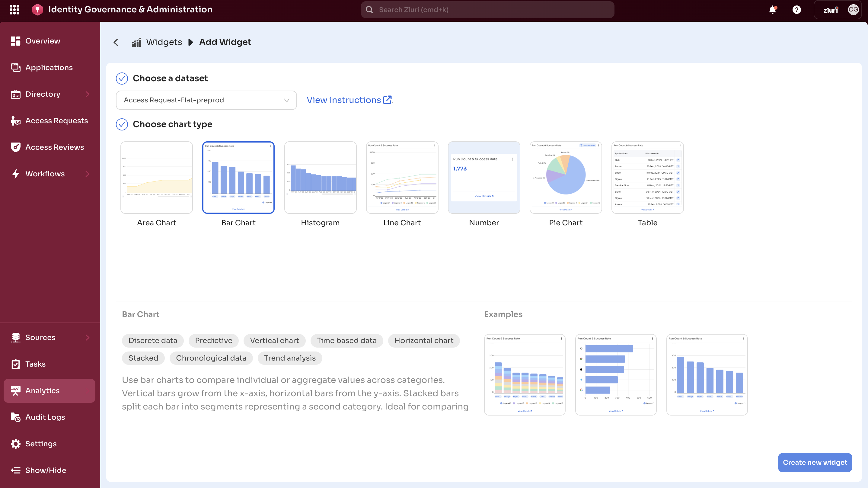Image resolution: width=868 pixels, height=488 pixels.
Task: Select the Table widget type
Action: point(647,177)
